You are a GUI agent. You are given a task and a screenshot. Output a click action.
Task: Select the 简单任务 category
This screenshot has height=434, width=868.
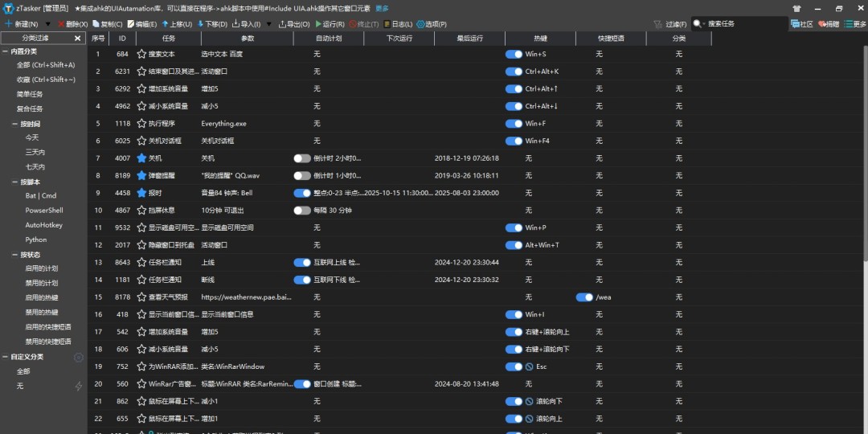pyautogui.click(x=30, y=95)
